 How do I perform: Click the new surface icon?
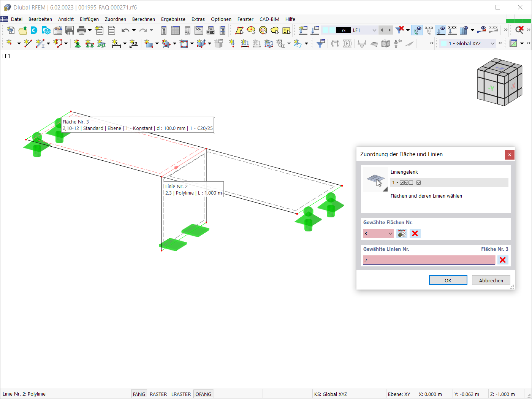click(x=149, y=43)
